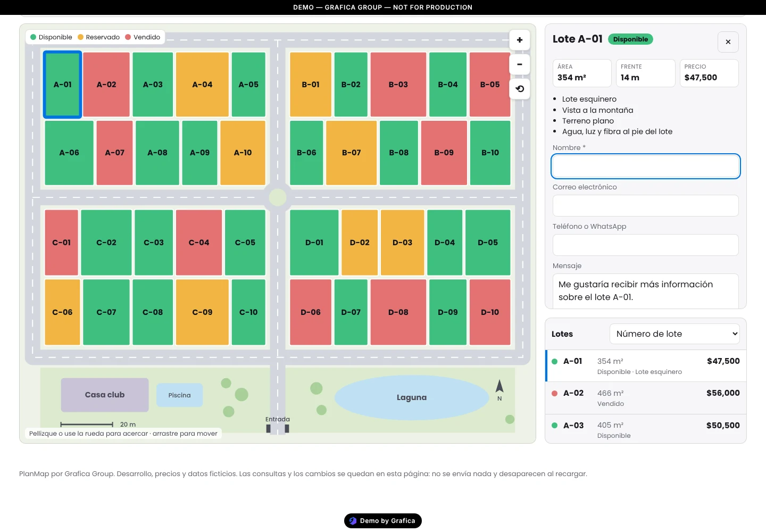Select lot D-05 on the map
Viewport: 766px width, 532px height.
click(488, 243)
